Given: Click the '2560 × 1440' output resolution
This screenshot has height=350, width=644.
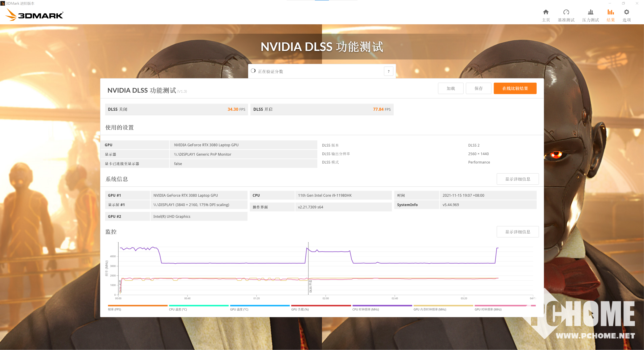Looking at the screenshot, I should tap(478, 154).
